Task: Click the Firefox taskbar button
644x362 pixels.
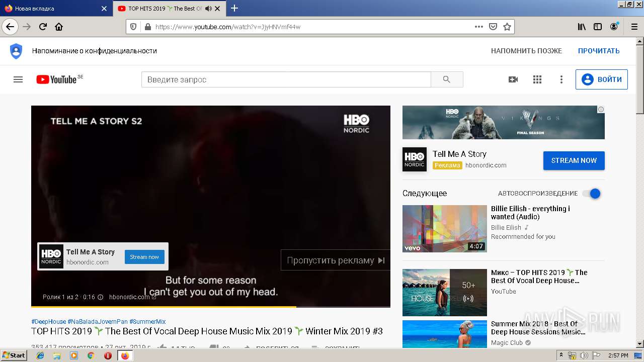Action: coord(125,355)
